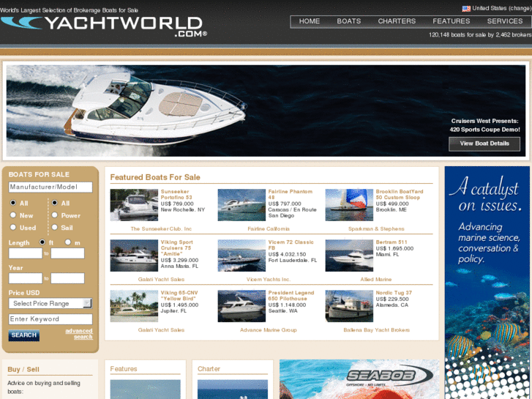Open the Bertram 511 title link
532x399 pixels.
coord(391,242)
